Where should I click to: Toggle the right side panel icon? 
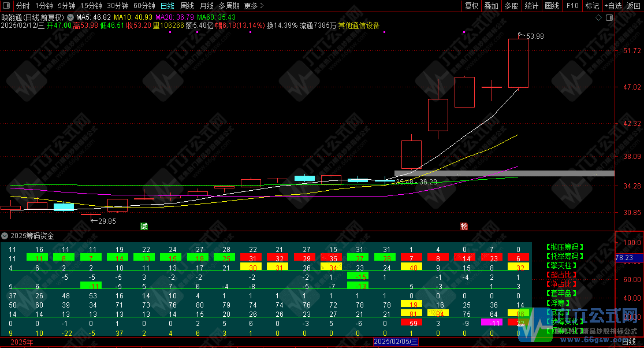(x=609, y=17)
